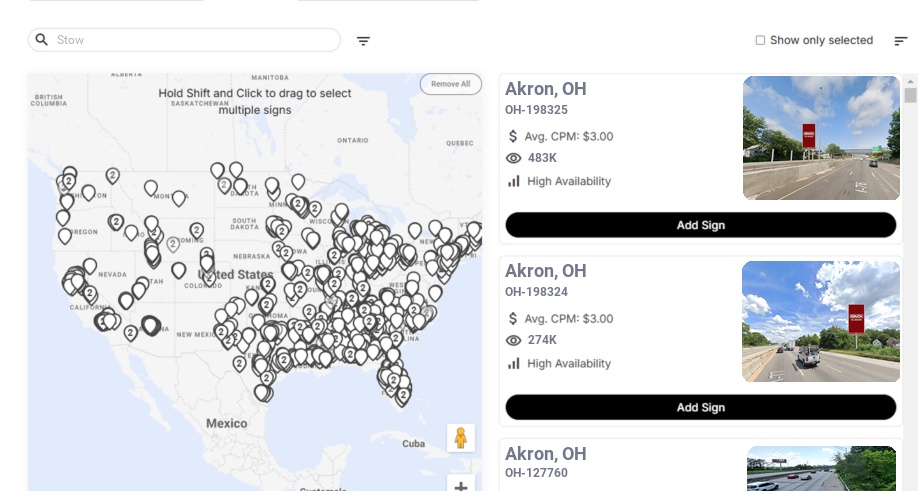Open the sort order icon

coord(900,41)
